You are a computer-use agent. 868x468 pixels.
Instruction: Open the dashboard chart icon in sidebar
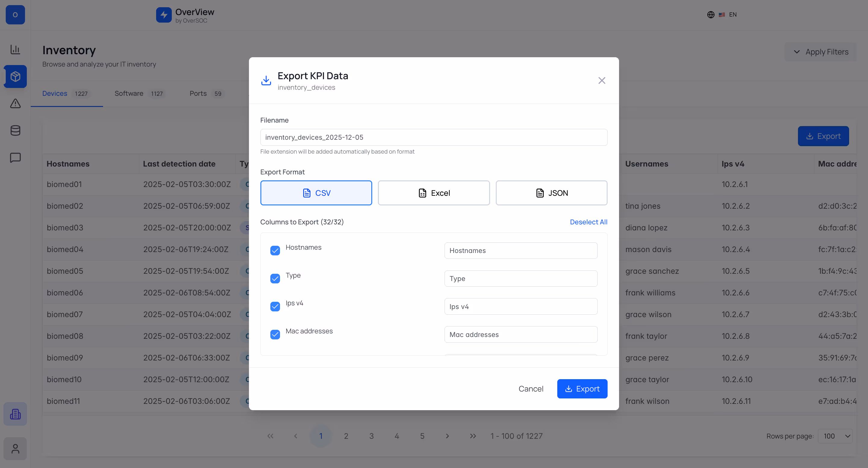15,49
